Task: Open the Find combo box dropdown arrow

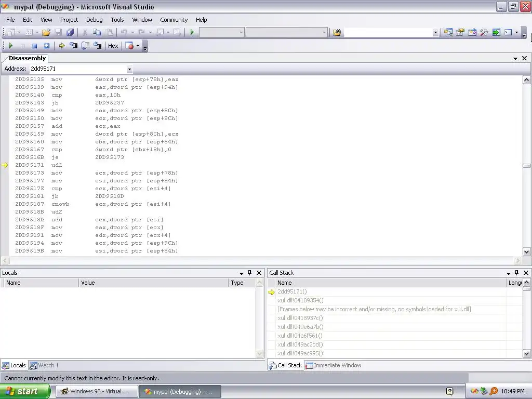Action: (x=435, y=33)
